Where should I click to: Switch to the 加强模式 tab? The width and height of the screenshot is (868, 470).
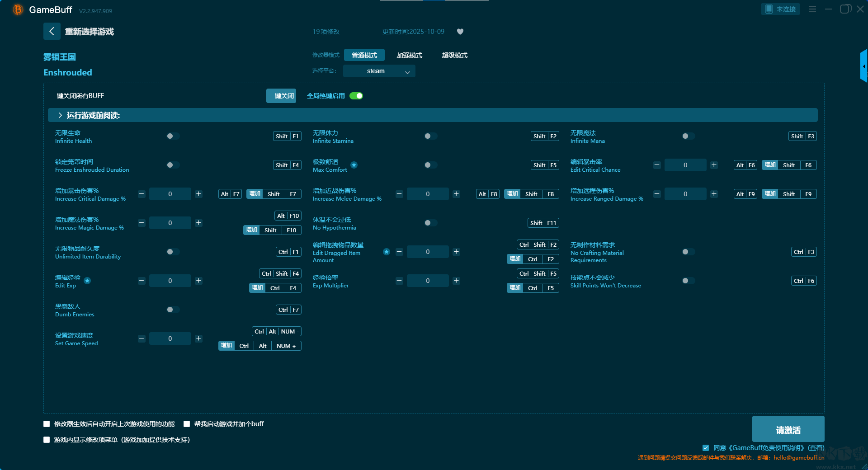(409, 55)
